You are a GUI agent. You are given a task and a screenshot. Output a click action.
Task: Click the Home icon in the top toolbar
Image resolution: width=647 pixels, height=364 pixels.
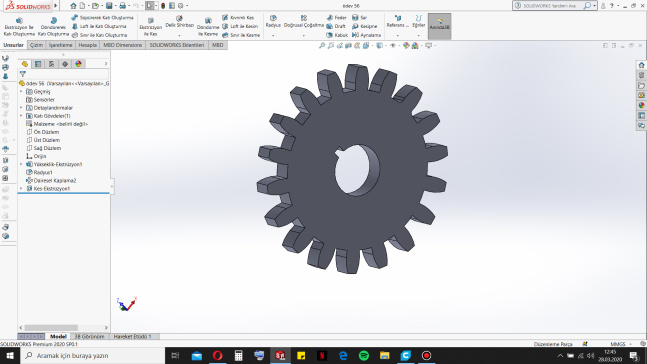73,6
